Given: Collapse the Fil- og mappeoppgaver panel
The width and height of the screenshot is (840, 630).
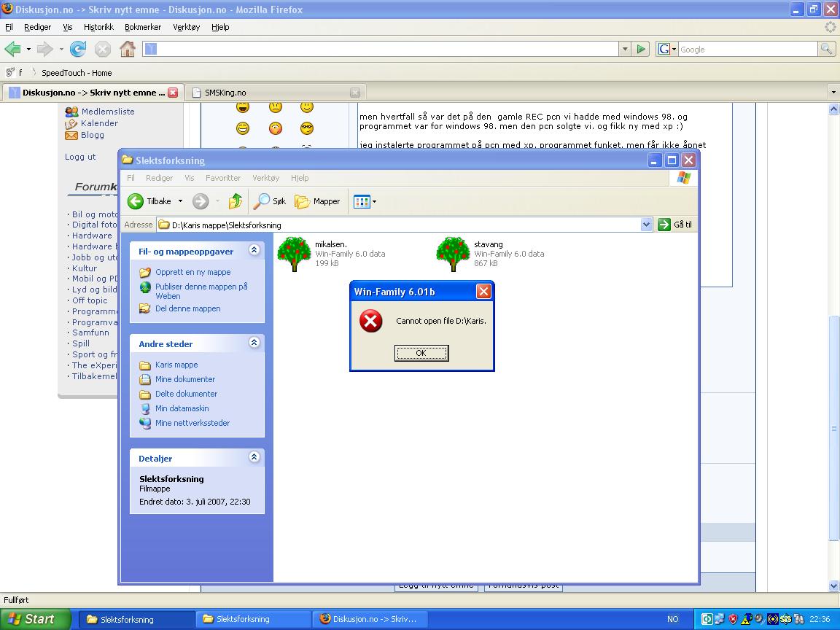Looking at the screenshot, I should [x=254, y=249].
